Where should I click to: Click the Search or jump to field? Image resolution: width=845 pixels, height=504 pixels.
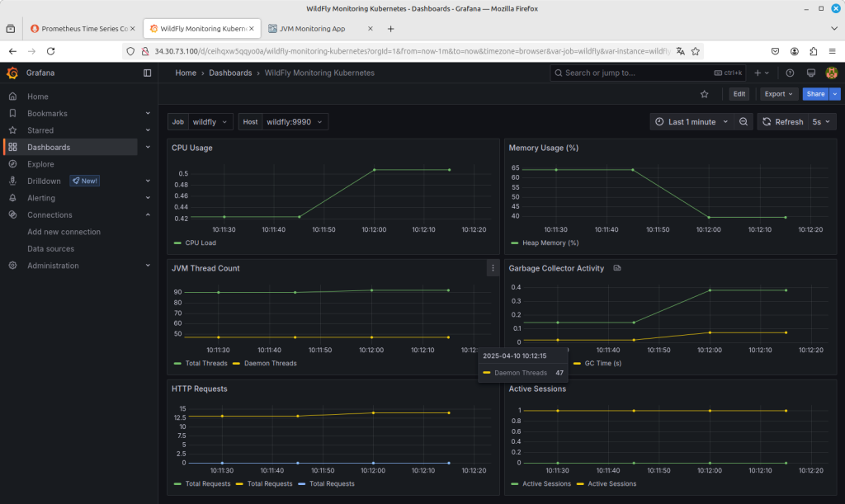tap(648, 73)
